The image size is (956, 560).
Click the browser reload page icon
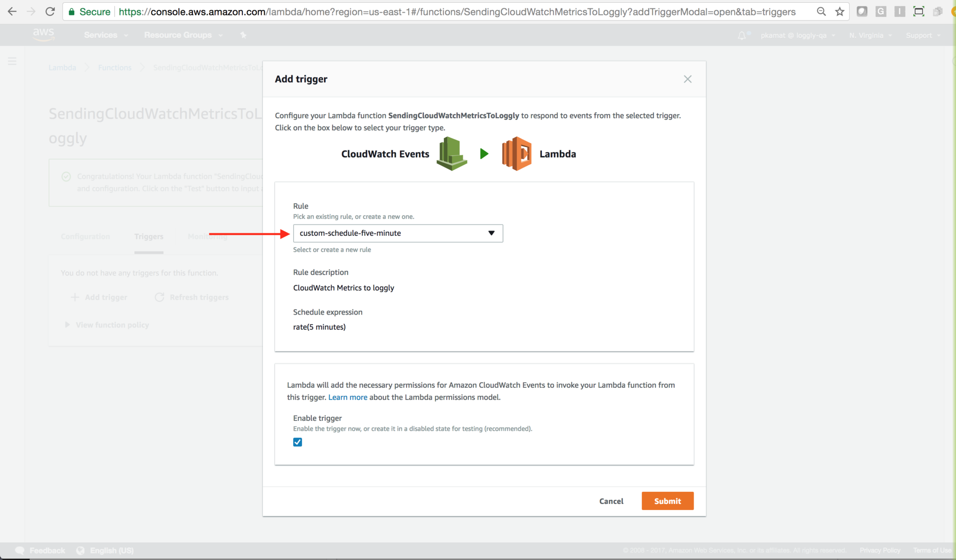pyautogui.click(x=50, y=12)
